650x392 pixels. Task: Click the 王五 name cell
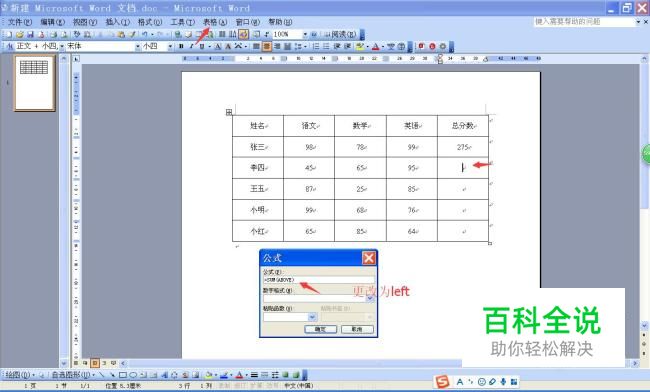(258, 189)
